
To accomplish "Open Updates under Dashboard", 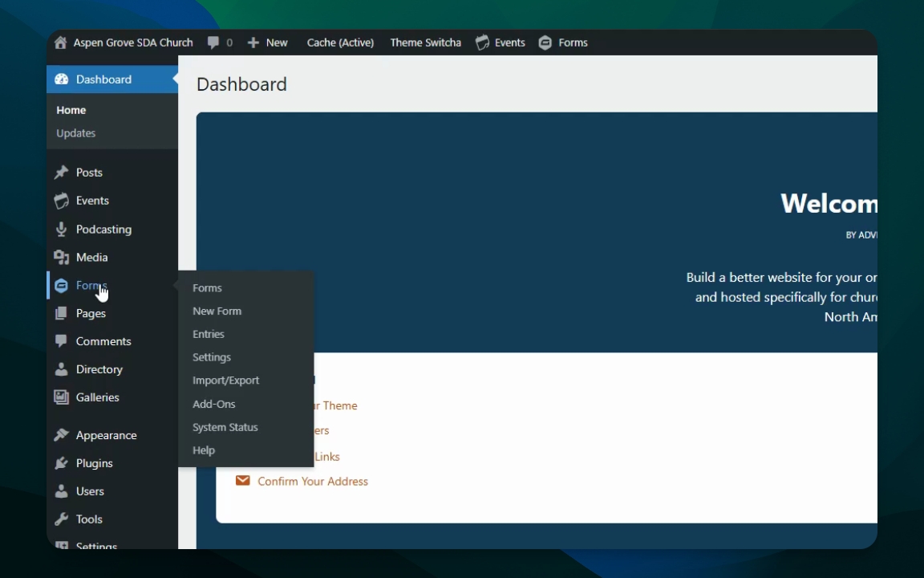I will pyautogui.click(x=76, y=133).
